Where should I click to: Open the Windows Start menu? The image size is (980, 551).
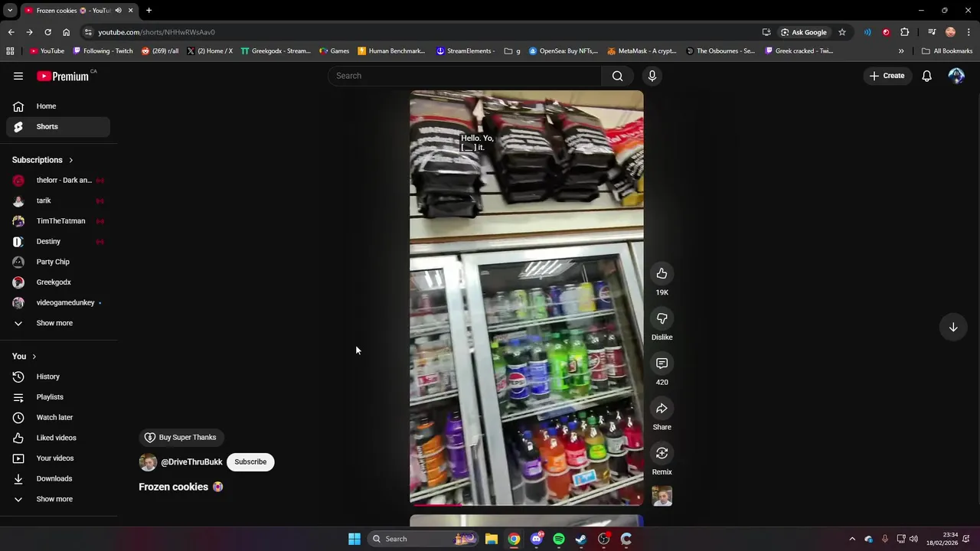click(354, 539)
